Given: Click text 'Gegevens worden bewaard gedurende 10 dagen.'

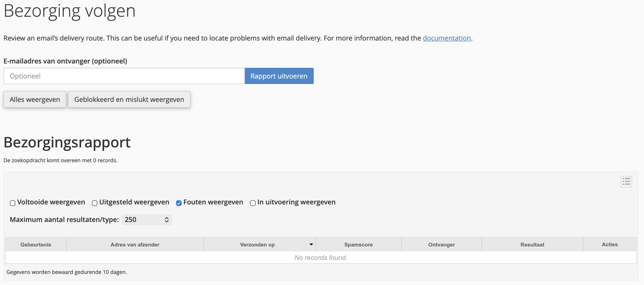Looking at the screenshot, I should point(67,272).
